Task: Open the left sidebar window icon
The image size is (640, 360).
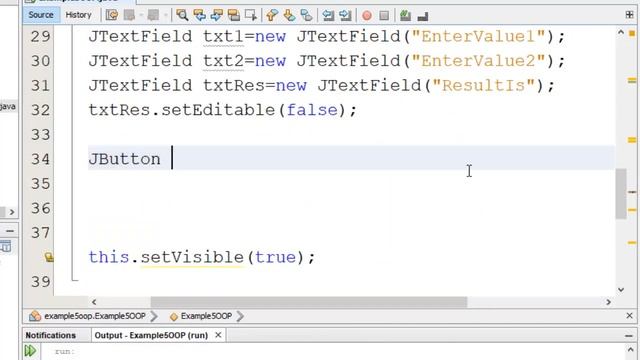Action: pyautogui.click(x=6, y=247)
